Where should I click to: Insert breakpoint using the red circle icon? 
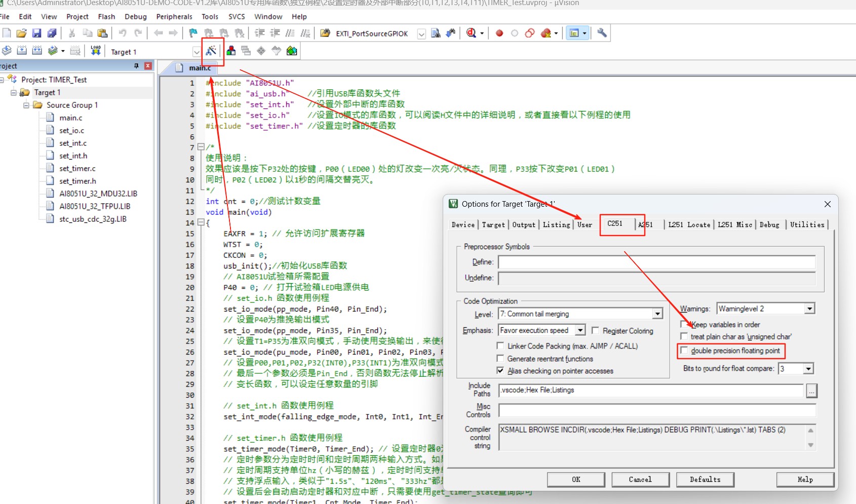click(x=499, y=33)
